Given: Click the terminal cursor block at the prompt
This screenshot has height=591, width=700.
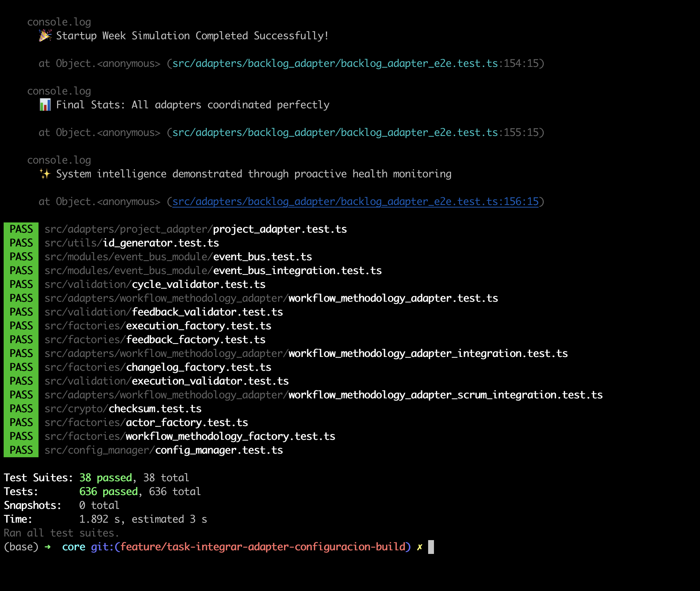Looking at the screenshot, I should [x=431, y=547].
